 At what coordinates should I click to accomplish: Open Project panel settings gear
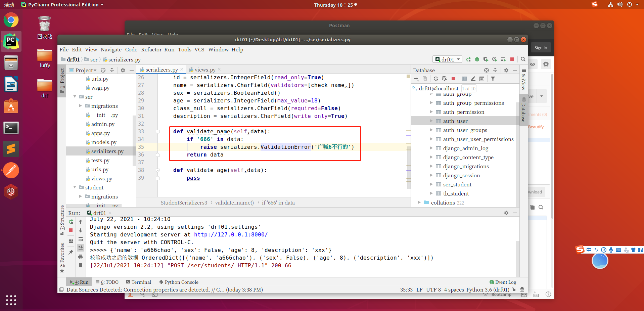[123, 70]
